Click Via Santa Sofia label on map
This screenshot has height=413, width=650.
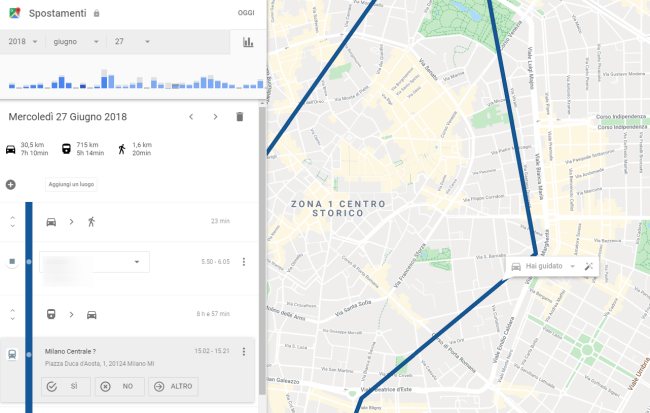pos(353,309)
